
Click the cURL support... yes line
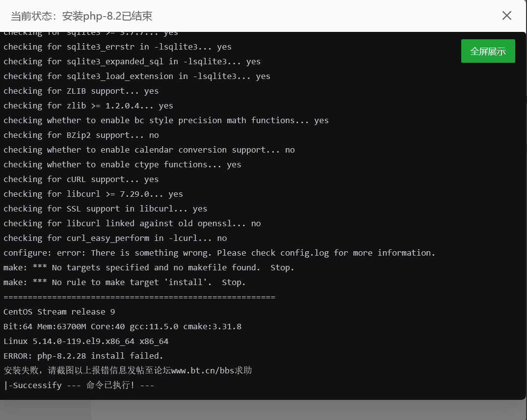coord(81,179)
